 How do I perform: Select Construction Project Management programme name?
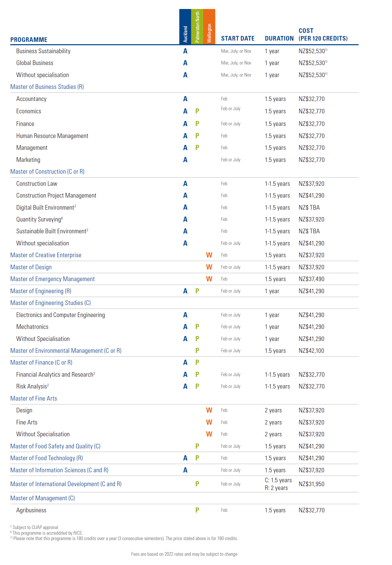[x=56, y=196]
